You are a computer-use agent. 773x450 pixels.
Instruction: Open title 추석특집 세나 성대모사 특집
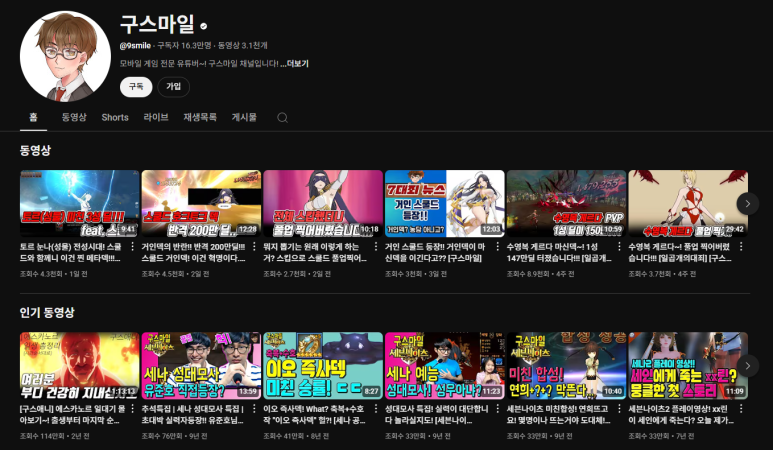[193, 415]
